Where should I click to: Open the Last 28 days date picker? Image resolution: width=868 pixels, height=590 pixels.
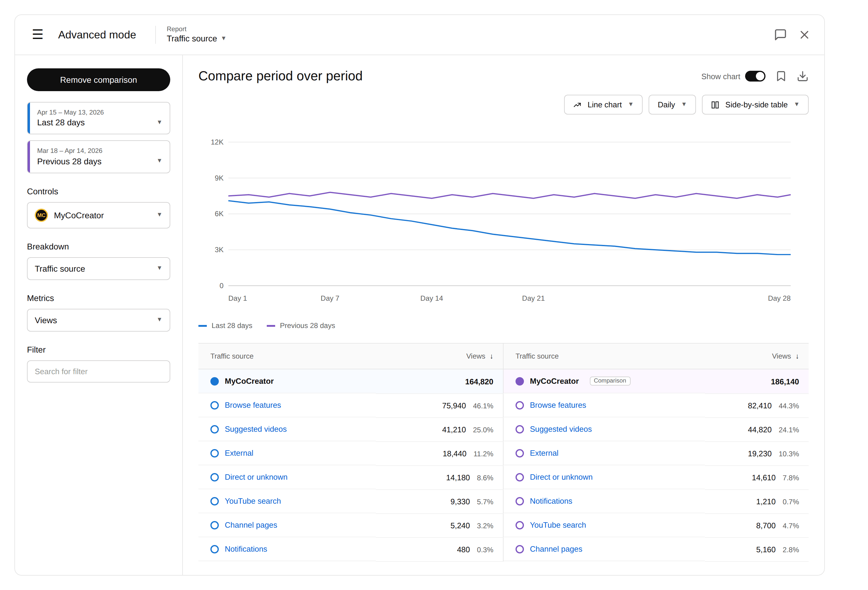point(99,118)
